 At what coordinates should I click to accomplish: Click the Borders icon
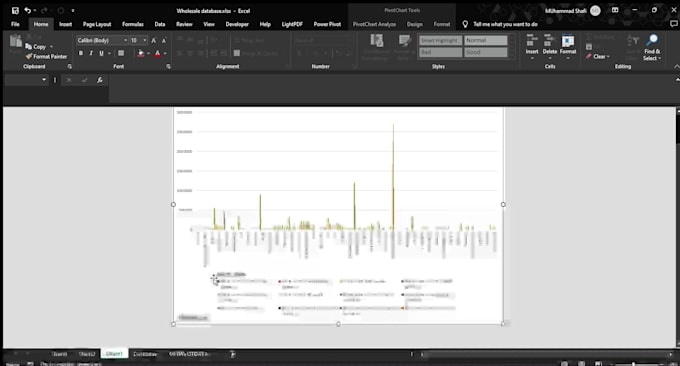(121, 53)
